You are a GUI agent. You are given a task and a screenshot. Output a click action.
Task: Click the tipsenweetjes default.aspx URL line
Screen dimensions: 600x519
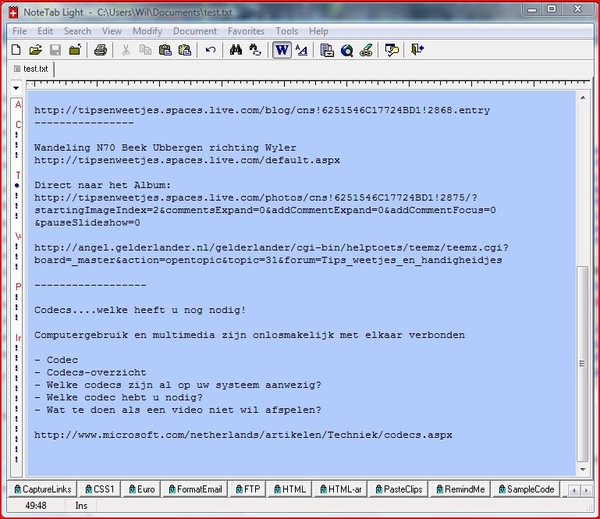tap(187, 160)
